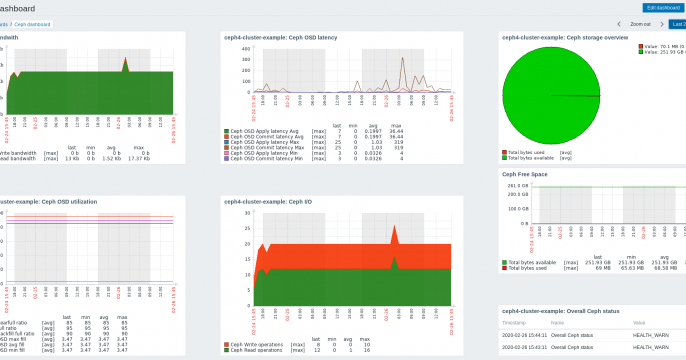Viewport: 686px width, 360px height.
Task: Click the Value column header in status table
Action: [639, 323]
